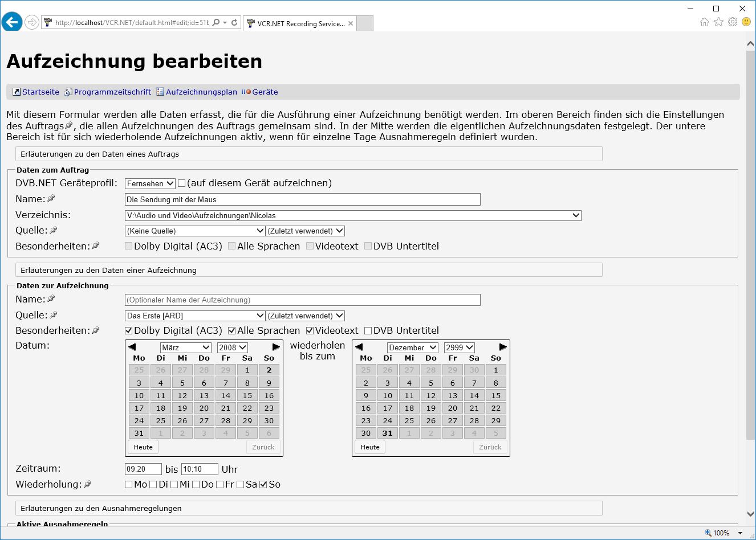Click the browser back arrow button
Image resolution: width=756 pixels, height=540 pixels.
pos(12,22)
